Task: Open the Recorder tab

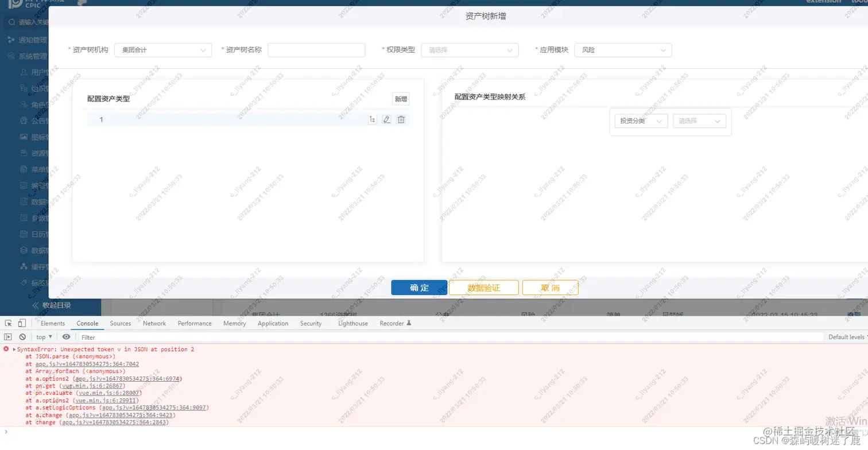Action: pyautogui.click(x=396, y=323)
